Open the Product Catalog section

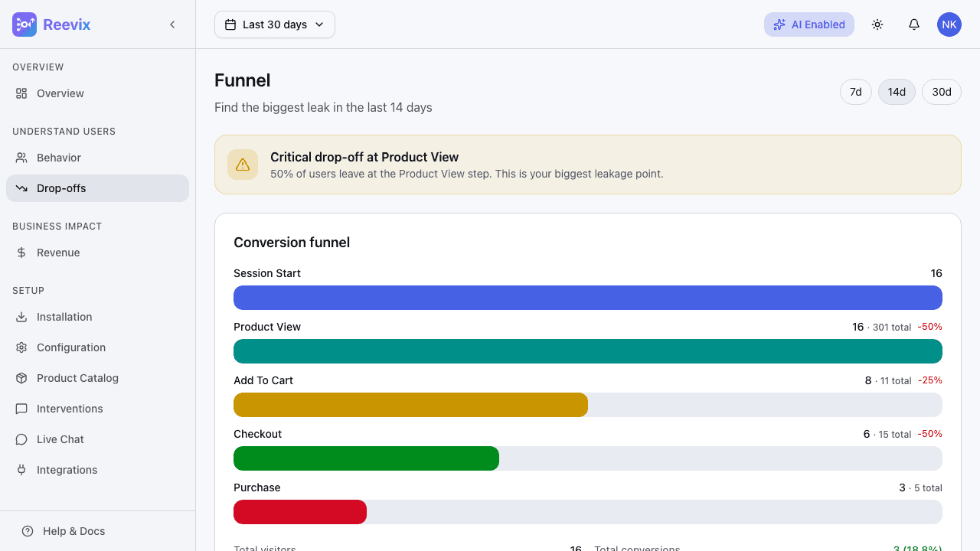coord(21,378)
